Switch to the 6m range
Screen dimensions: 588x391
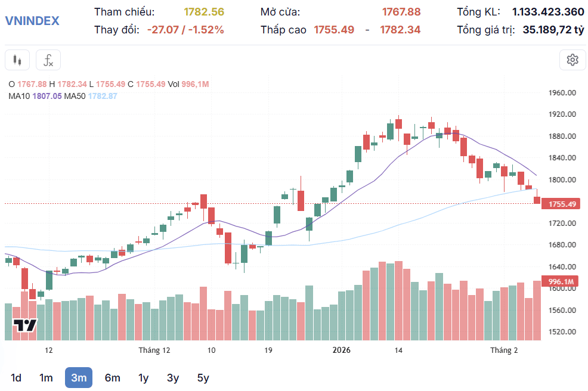[x=113, y=377]
